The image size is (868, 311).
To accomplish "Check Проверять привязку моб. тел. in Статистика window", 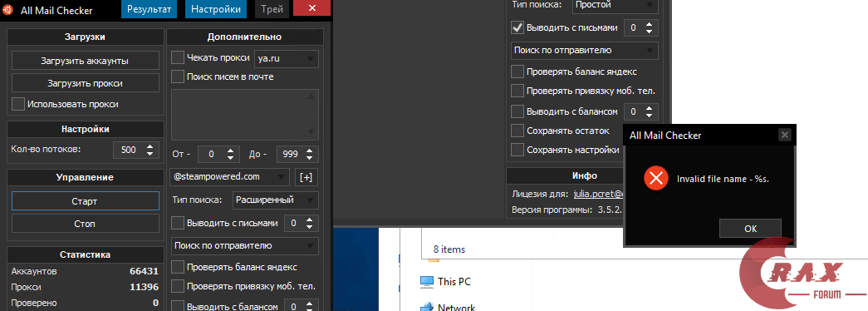I will [x=178, y=286].
